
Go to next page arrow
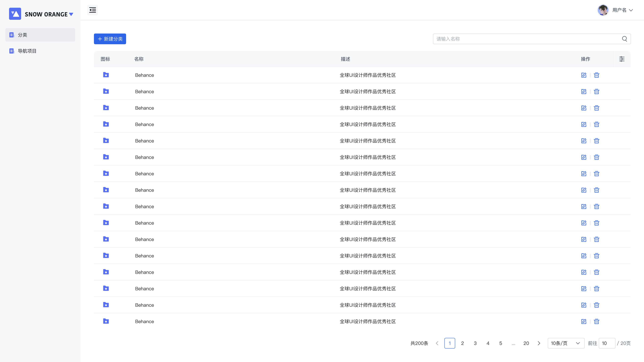(539, 343)
